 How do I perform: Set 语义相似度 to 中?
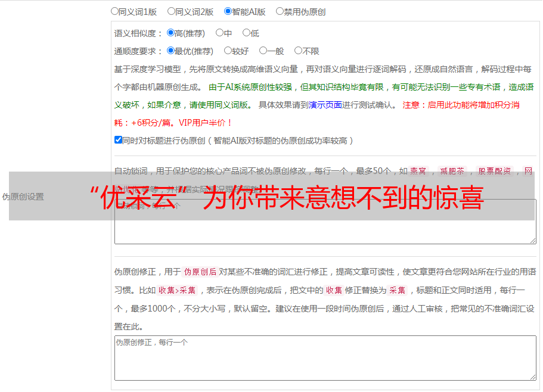[219, 33]
